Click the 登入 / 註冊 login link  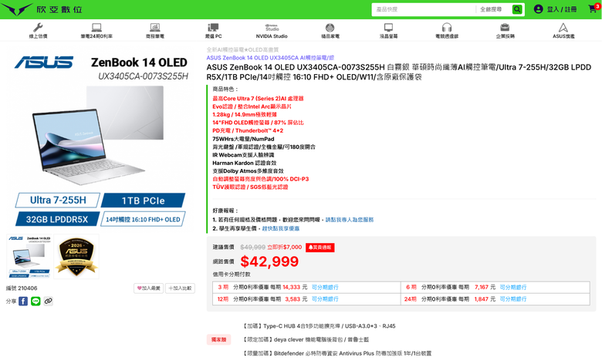coord(562,9)
